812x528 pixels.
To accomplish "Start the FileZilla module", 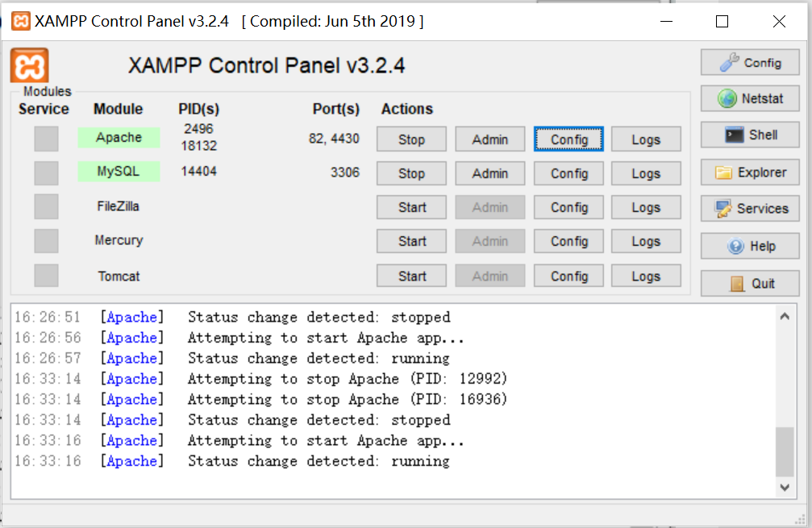I will tap(411, 208).
